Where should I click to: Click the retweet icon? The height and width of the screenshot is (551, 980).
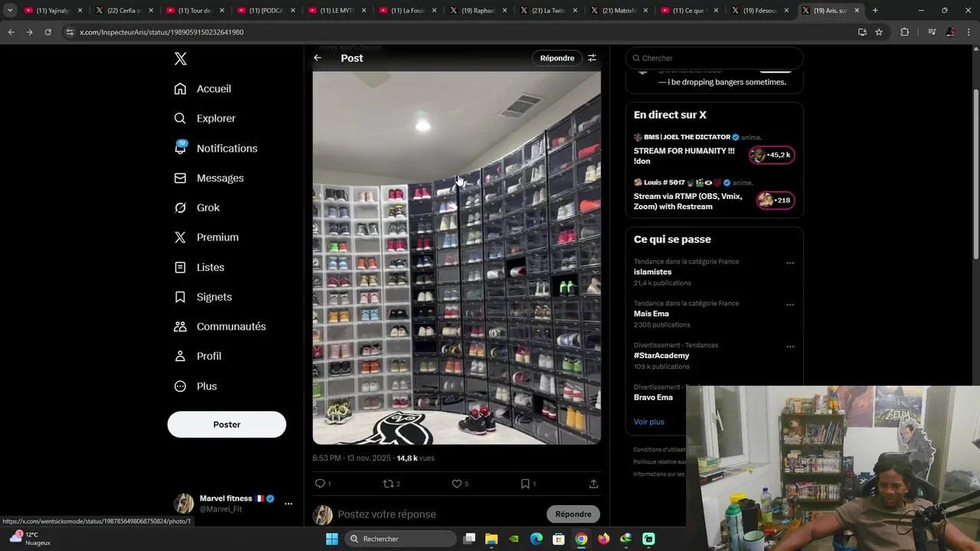pos(388,484)
